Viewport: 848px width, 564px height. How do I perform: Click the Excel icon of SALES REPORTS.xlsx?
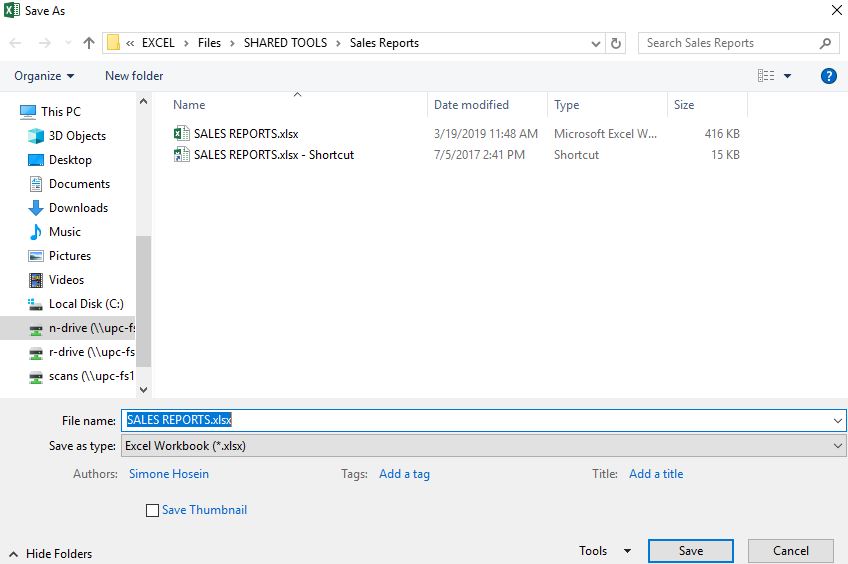181,133
